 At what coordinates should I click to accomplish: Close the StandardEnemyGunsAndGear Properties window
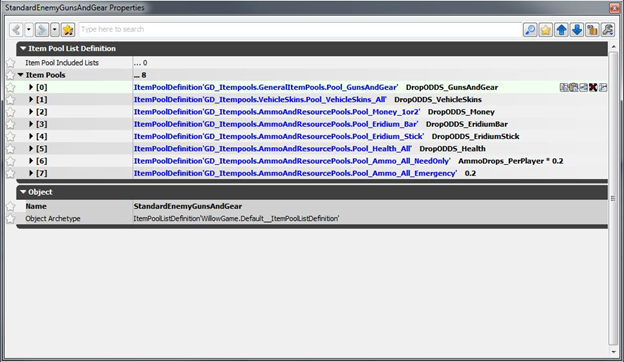[614, 8]
